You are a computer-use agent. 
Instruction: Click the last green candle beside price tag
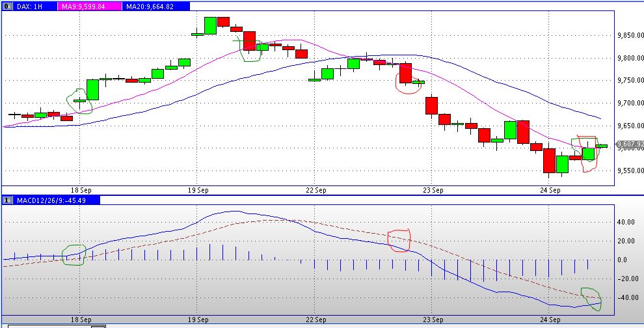(602, 146)
